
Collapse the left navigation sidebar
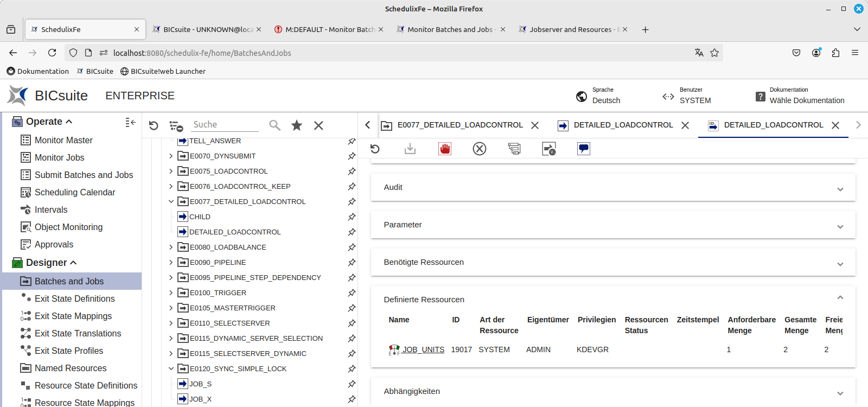point(130,122)
